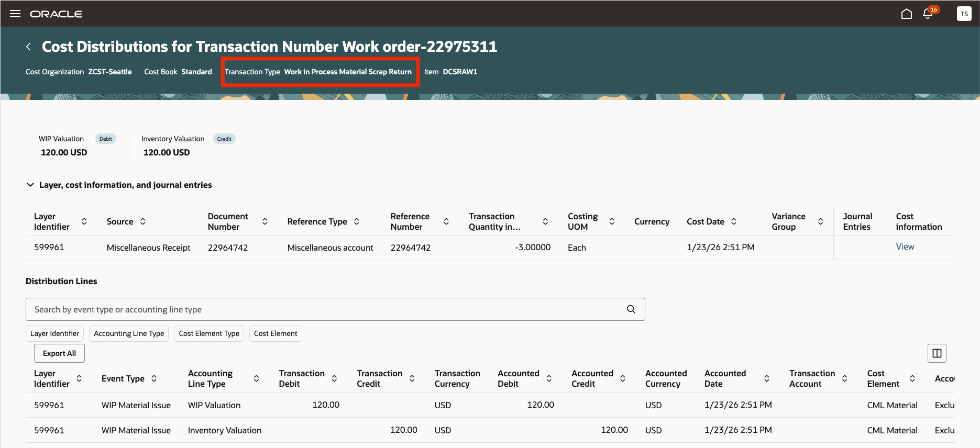Click the Currency column header
The image size is (980, 448).
point(652,221)
